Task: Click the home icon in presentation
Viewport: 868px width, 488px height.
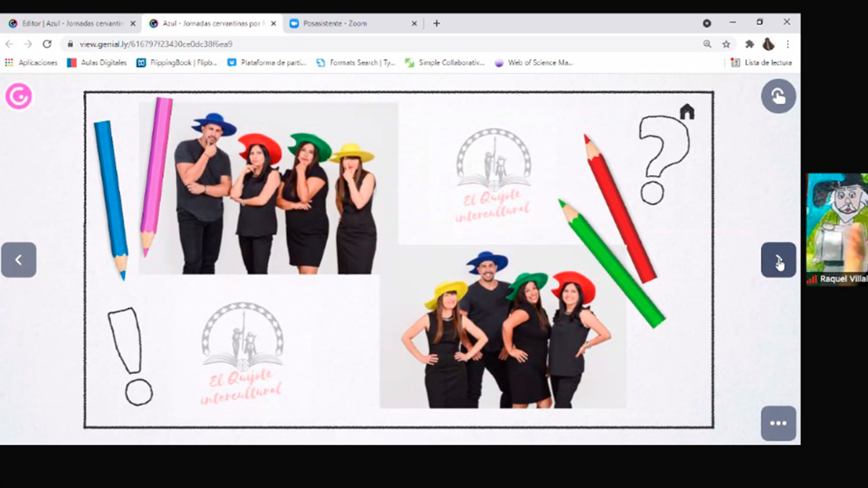Action: (687, 112)
